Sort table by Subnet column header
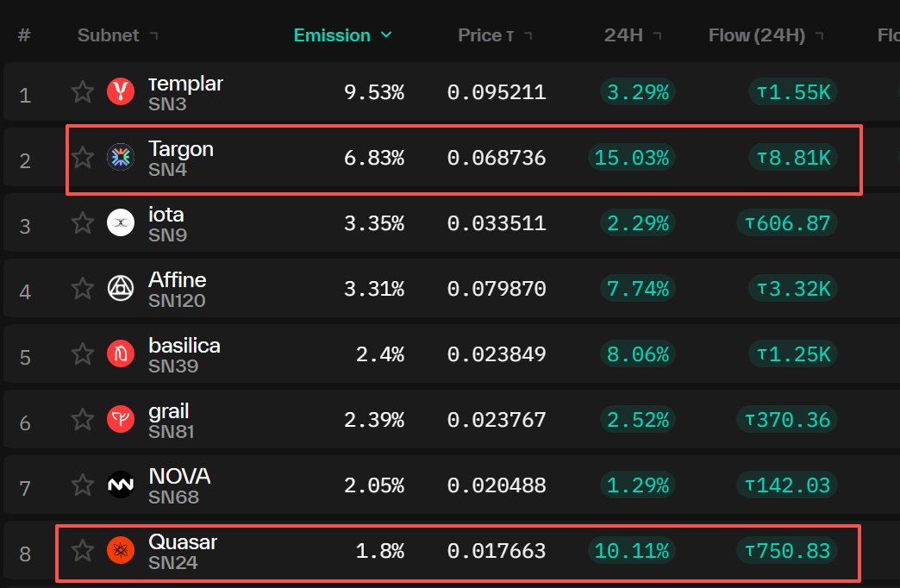Viewport: 900px width, 588px height. click(117, 35)
